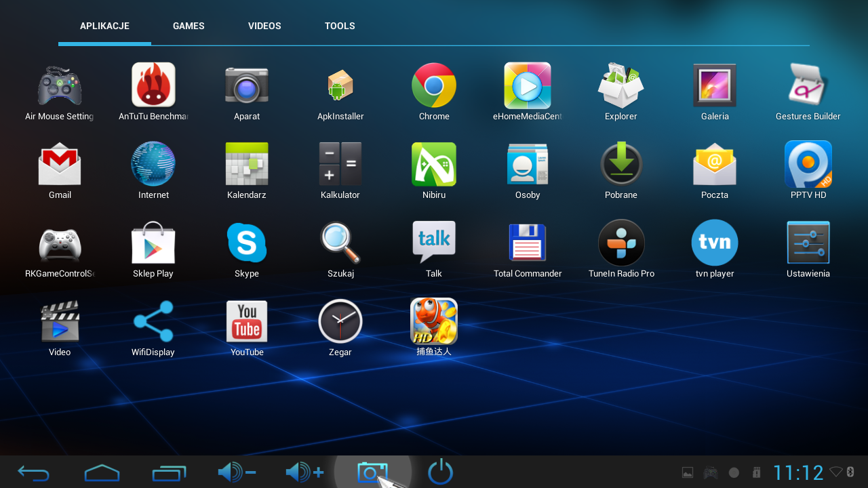Viewport: 868px width, 488px height.
Task: Open the clock showing 11:12
Action: pyautogui.click(x=798, y=472)
